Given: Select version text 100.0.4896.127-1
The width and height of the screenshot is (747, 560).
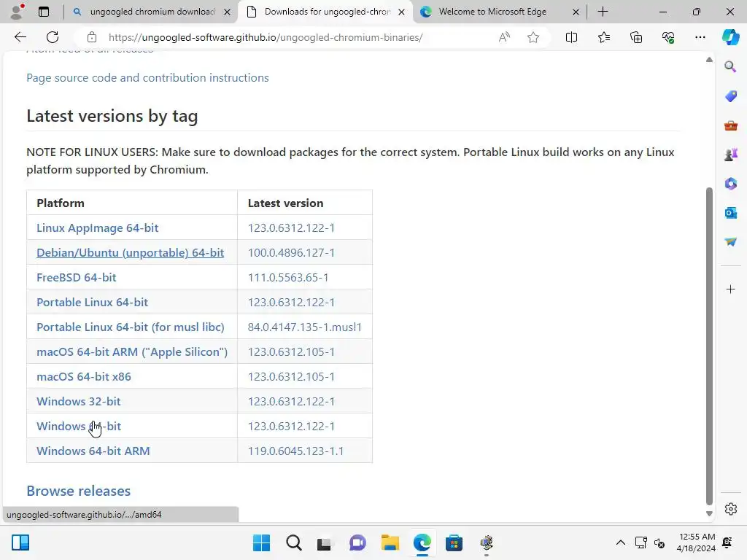Looking at the screenshot, I should pyautogui.click(x=291, y=252).
